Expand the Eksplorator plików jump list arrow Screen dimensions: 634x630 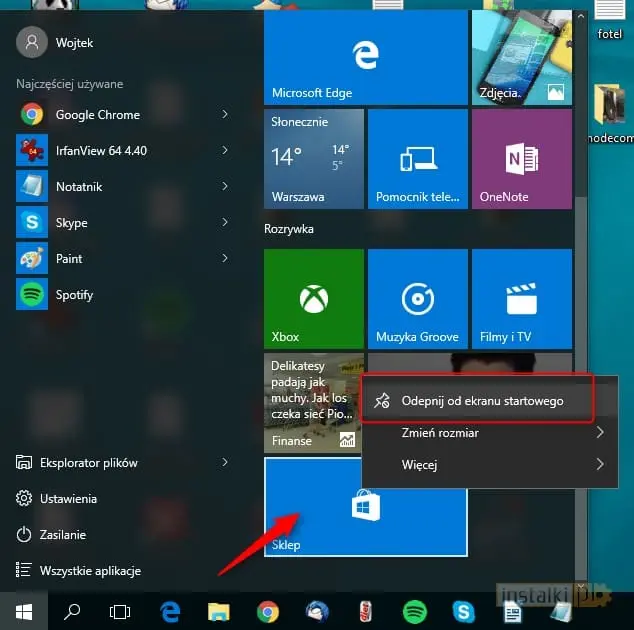(x=225, y=463)
